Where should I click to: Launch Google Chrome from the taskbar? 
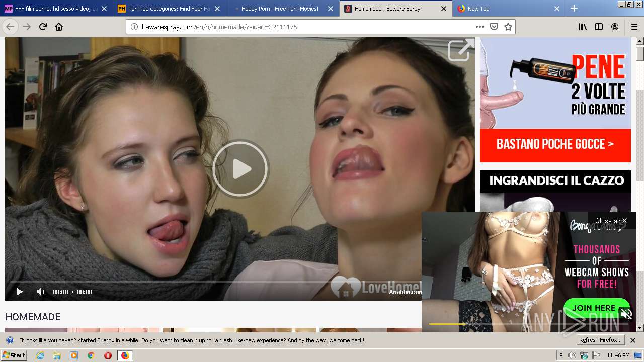[91, 355]
